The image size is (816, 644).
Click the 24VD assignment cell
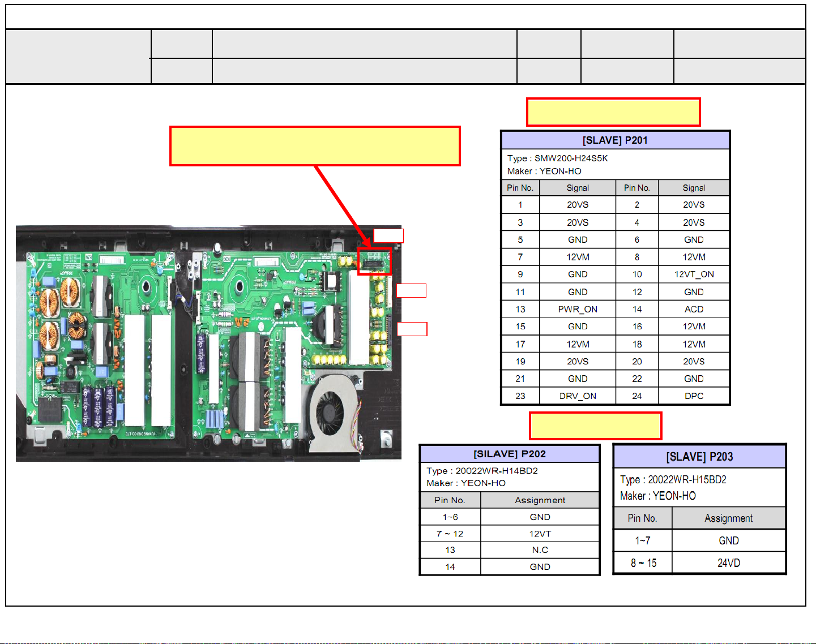tap(729, 563)
